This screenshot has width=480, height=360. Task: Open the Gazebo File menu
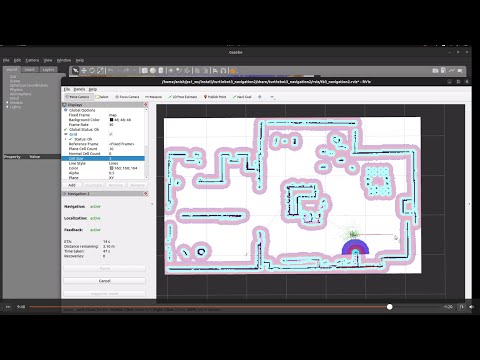point(6,60)
